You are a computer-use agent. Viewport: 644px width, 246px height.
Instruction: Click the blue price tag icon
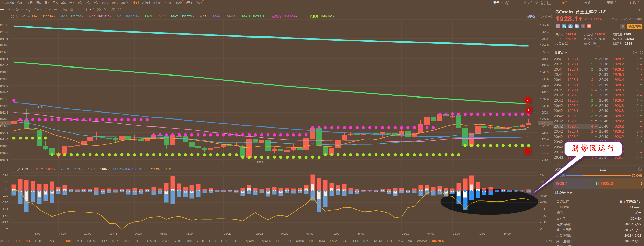pos(576,26)
